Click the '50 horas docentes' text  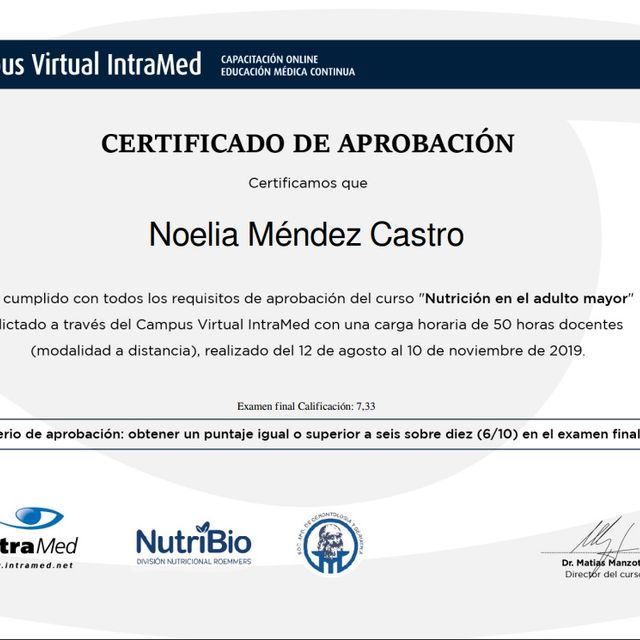pyautogui.click(x=558, y=324)
